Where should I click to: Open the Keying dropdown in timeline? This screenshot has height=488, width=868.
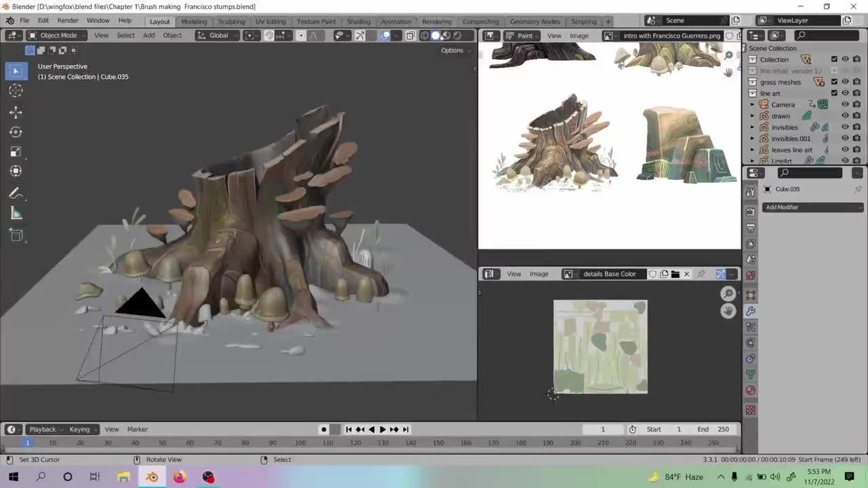[82, 429]
